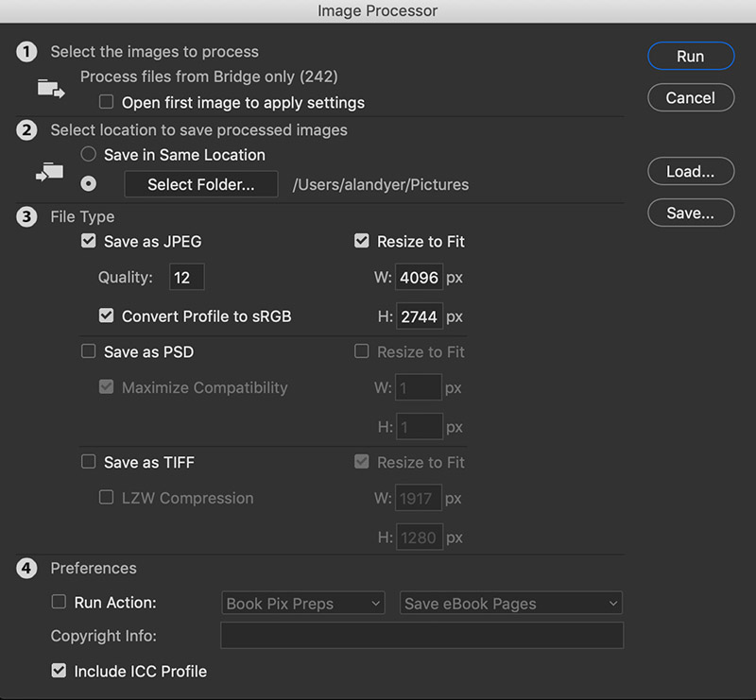Open the "Book Pix Preps" action dropdown
The width and height of the screenshot is (756, 700).
click(302, 603)
